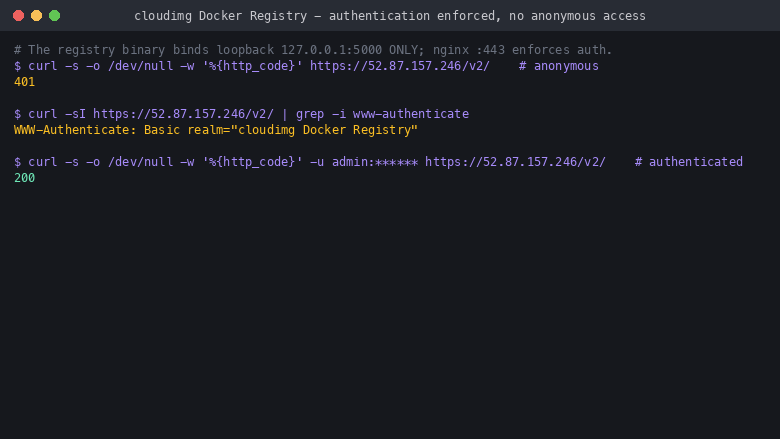Screen dimensions: 780x439
Task: Click the window title 'cloudimg Docker Registry'
Action: (390, 16)
